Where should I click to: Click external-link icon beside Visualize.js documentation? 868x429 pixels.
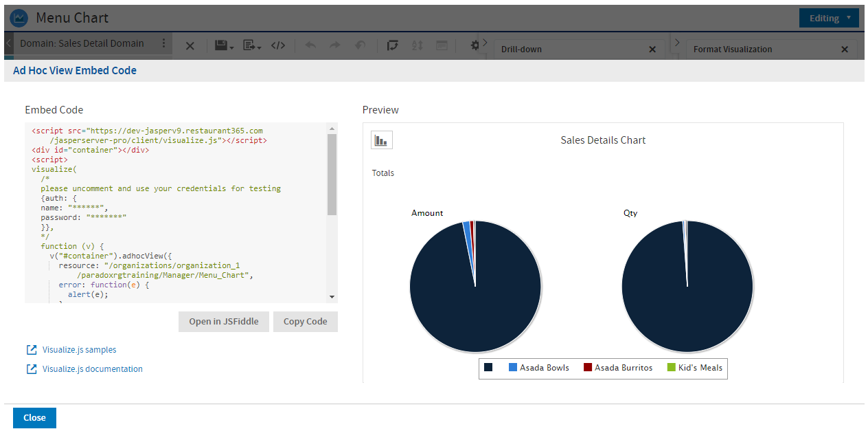pos(32,369)
